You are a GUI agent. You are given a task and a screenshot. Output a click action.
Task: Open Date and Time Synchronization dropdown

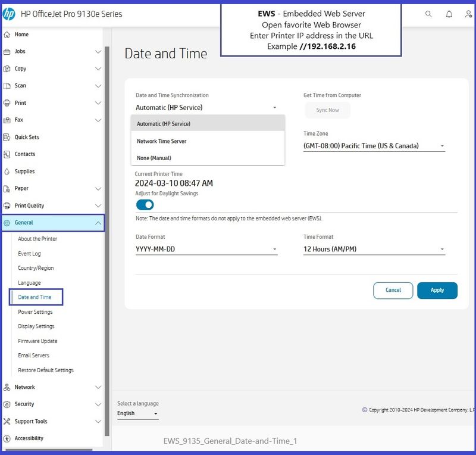206,108
